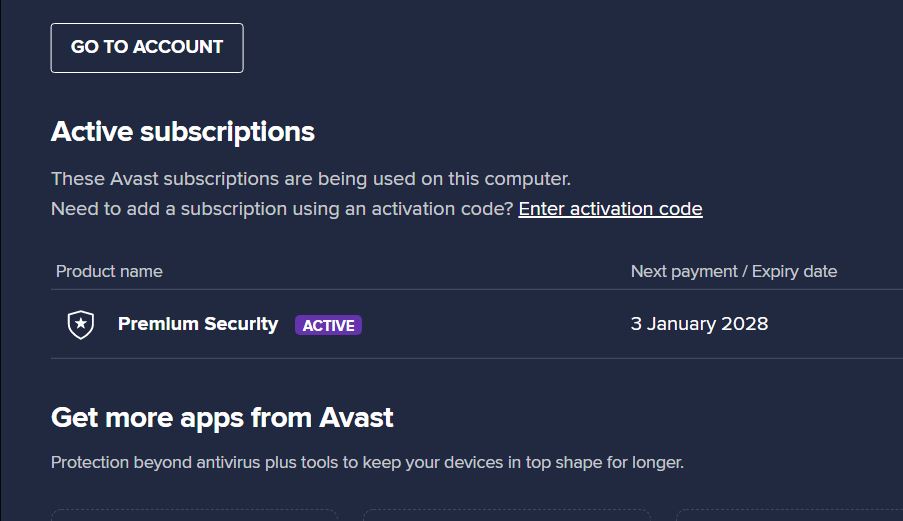Viewport: 903px width, 521px height.
Task: Click the 'These Avast subscriptions are being used' text
Action: (x=310, y=179)
